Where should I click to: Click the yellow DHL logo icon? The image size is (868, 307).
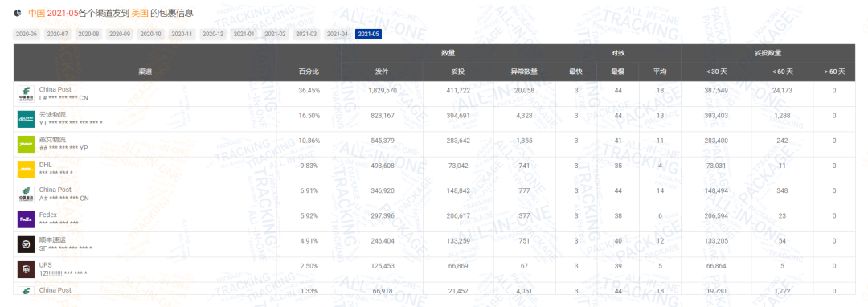coord(26,170)
